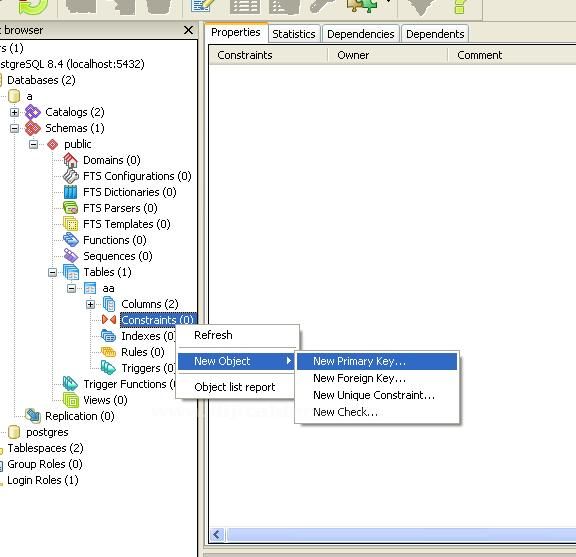Switch to the Properties tab
This screenshot has width=576, height=557.
(x=236, y=32)
